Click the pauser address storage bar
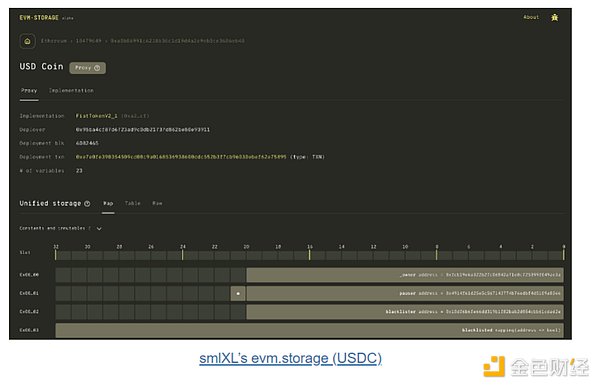The height and width of the screenshot is (388, 600). coord(405,293)
